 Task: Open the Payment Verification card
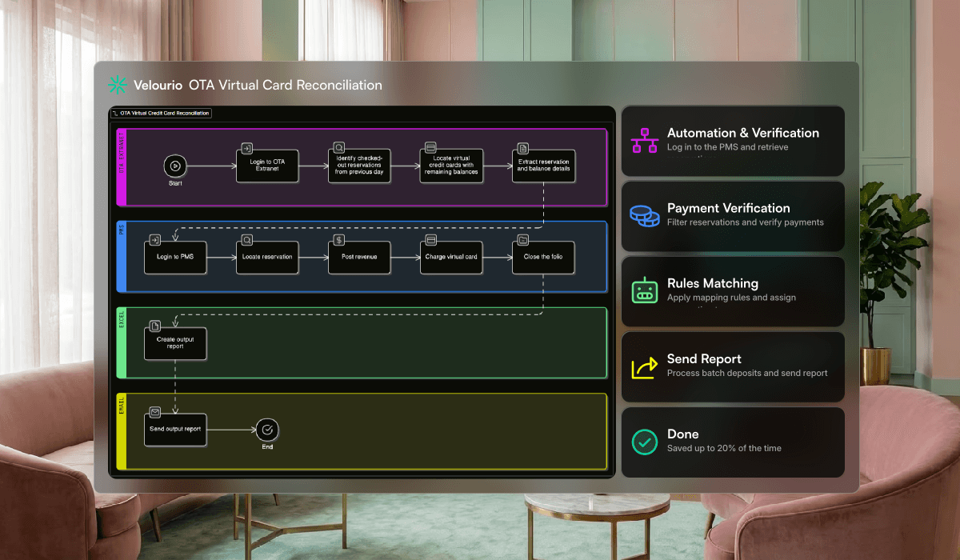tap(733, 216)
